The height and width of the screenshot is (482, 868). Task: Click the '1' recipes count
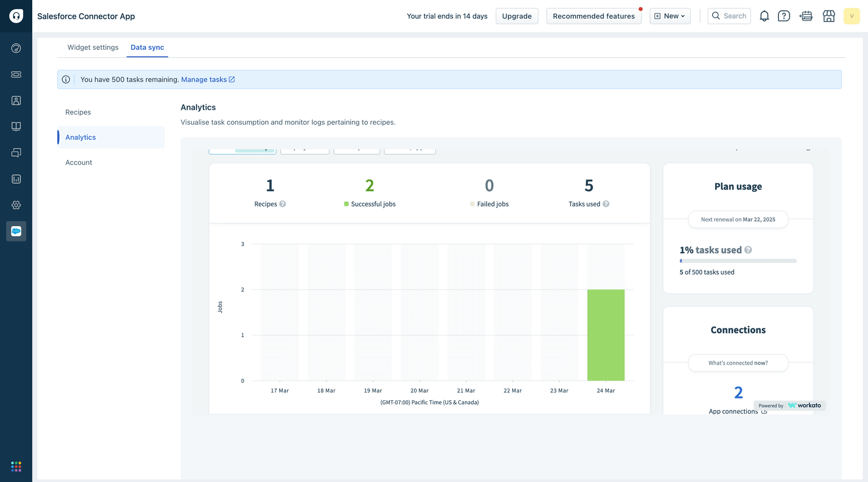click(x=270, y=185)
